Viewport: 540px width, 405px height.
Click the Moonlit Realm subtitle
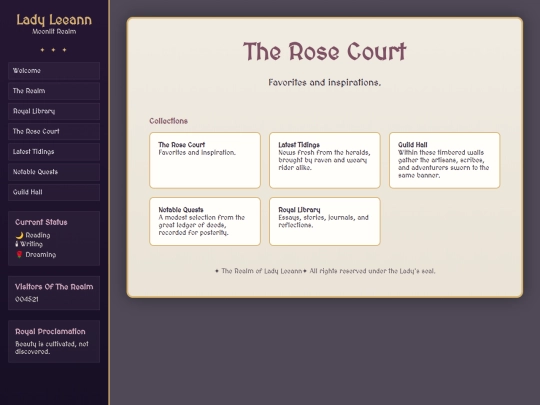pyautogui.click(x=54, y=32)
